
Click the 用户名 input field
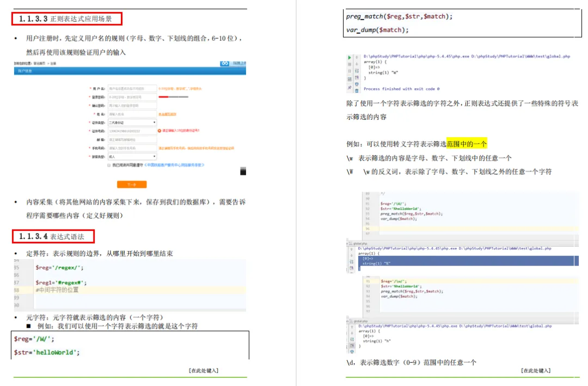[132, 88]
